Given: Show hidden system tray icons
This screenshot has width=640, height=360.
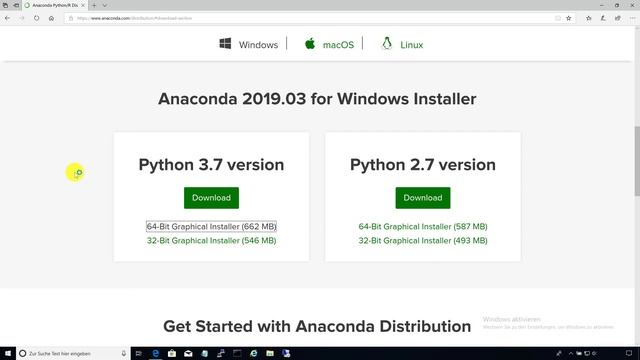Looking at the screenshot, I should coord(571,353).
